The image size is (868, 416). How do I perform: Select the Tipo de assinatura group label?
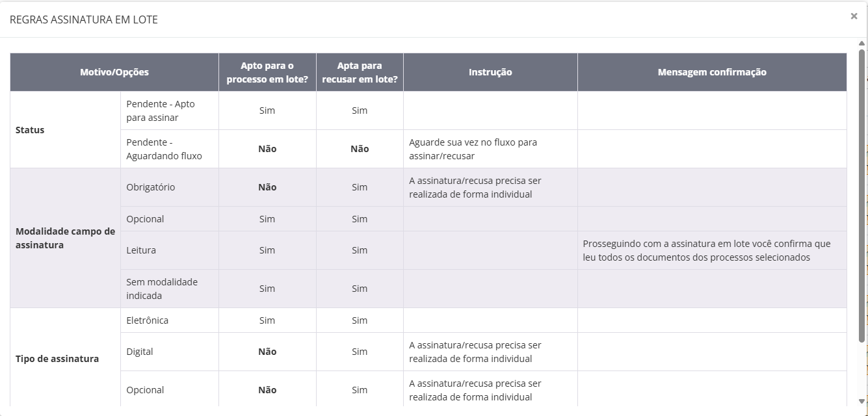click(57, 359)
